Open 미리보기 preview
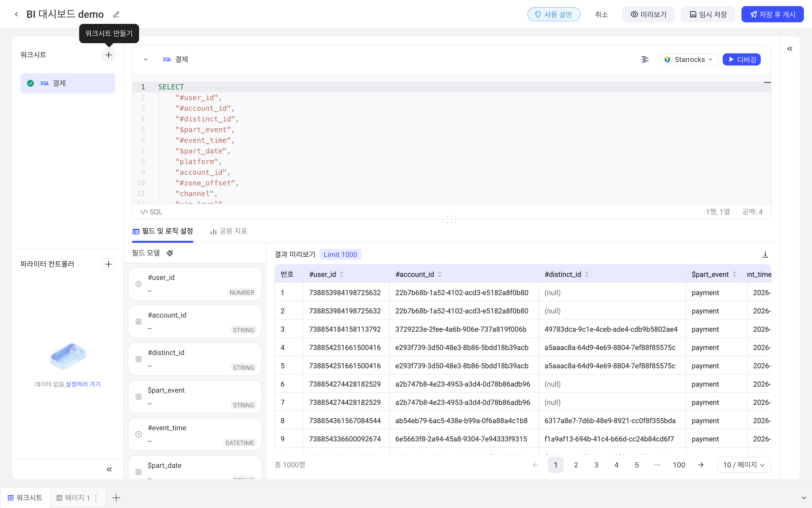 (x=648, y=14)
